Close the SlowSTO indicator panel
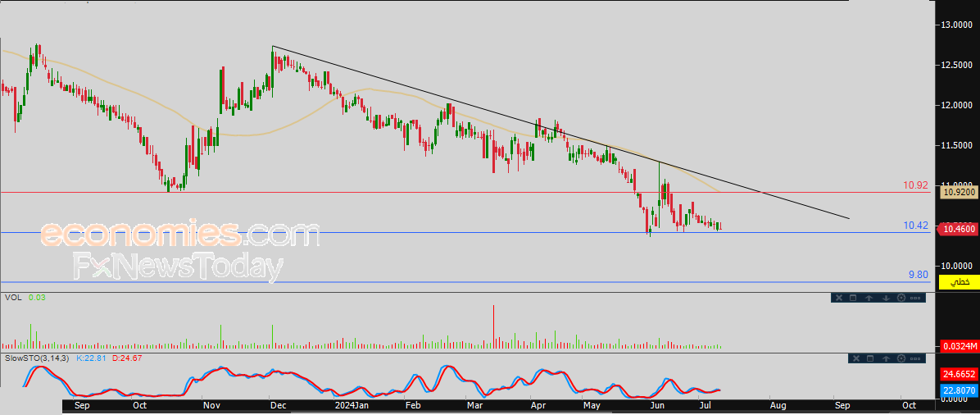980x415 pixels. coord(856,358)
